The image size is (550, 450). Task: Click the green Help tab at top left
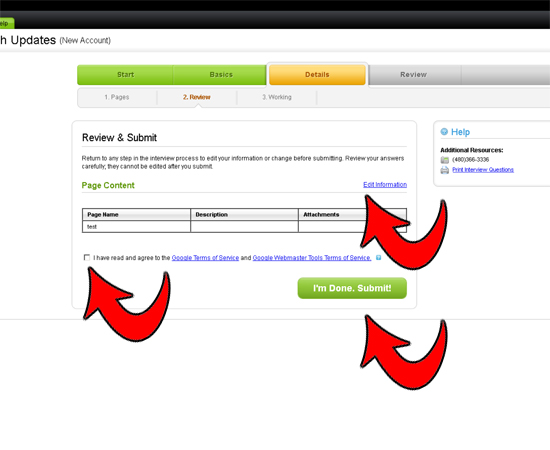[x=6, y=23]
